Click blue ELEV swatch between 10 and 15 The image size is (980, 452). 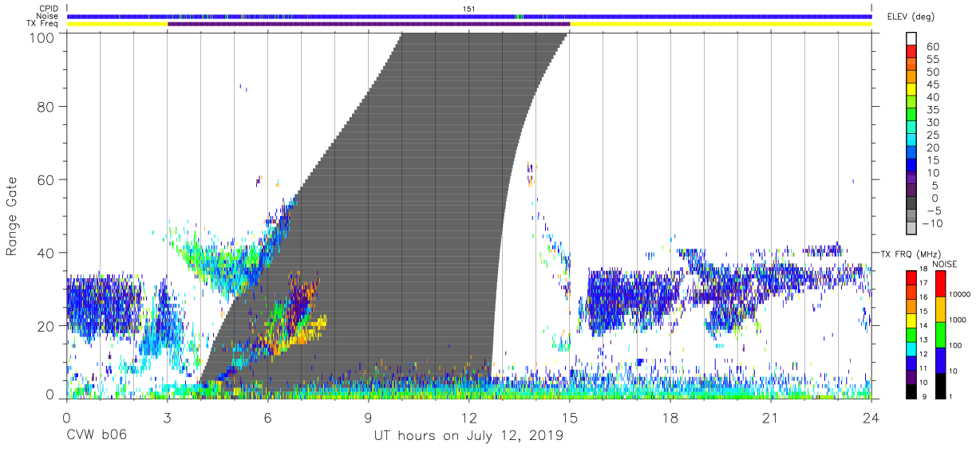pos(911,166)
